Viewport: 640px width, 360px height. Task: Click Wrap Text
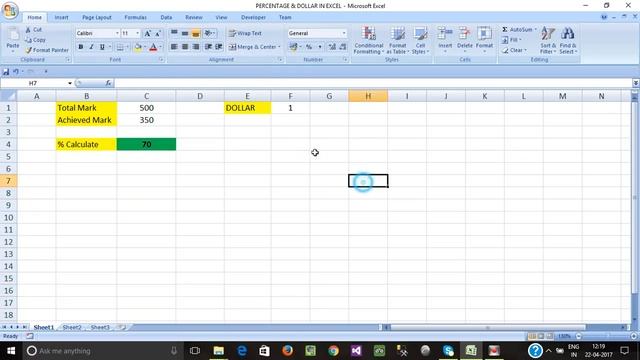[x=245, y=33]
